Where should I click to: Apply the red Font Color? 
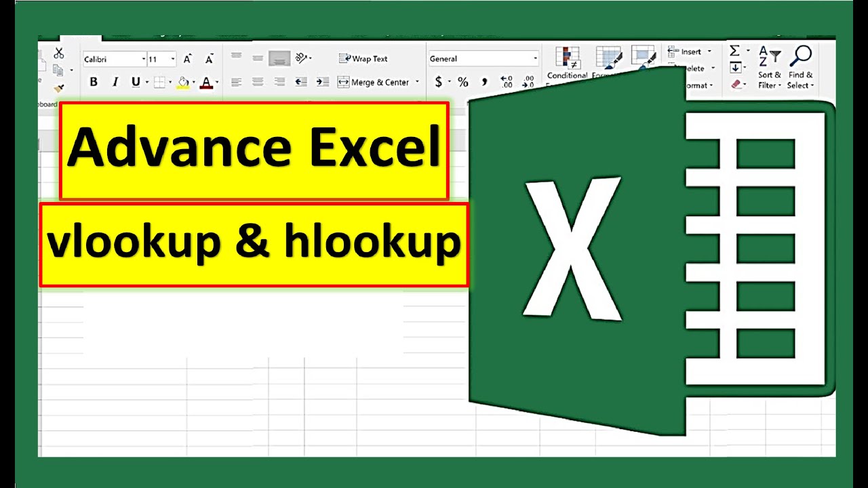click(206, 83)
